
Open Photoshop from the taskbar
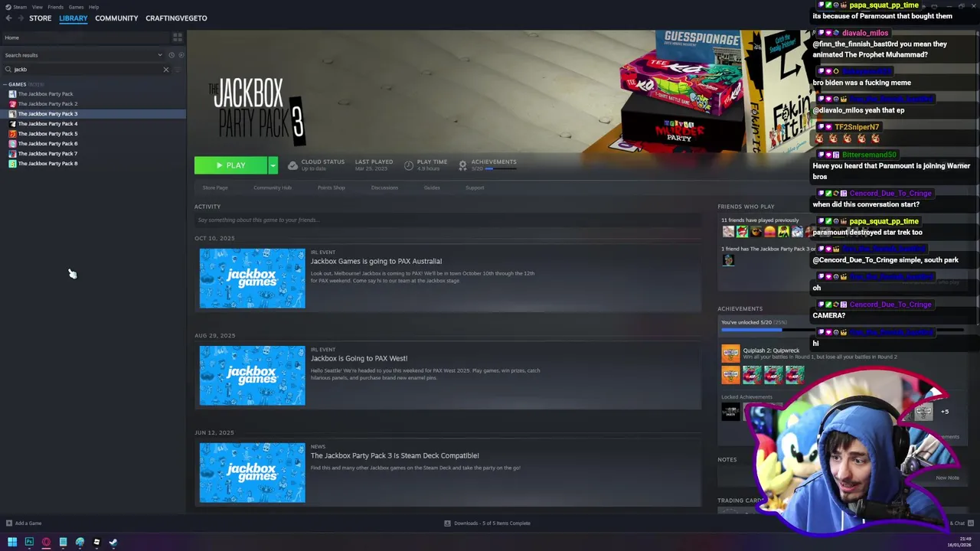click(29, 543)
